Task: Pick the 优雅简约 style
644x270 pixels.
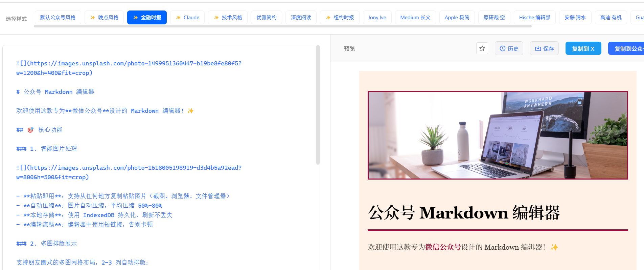Action: [266, 18]
